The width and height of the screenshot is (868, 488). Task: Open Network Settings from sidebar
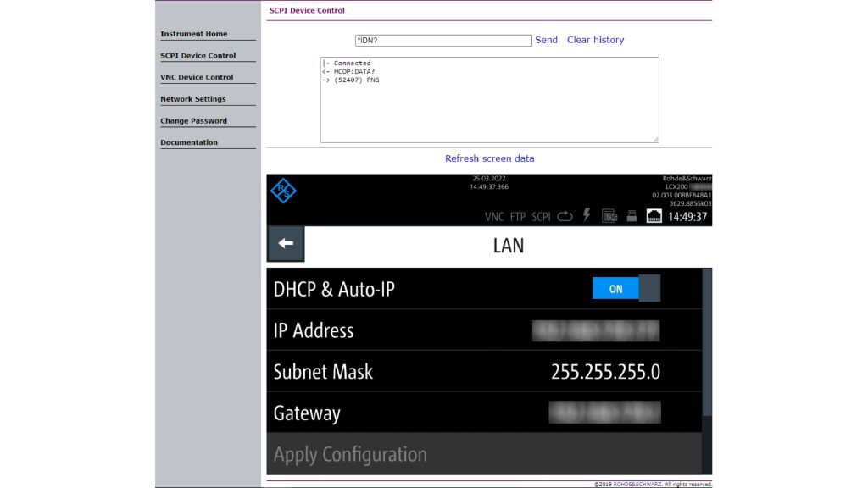tap(193, 99)
